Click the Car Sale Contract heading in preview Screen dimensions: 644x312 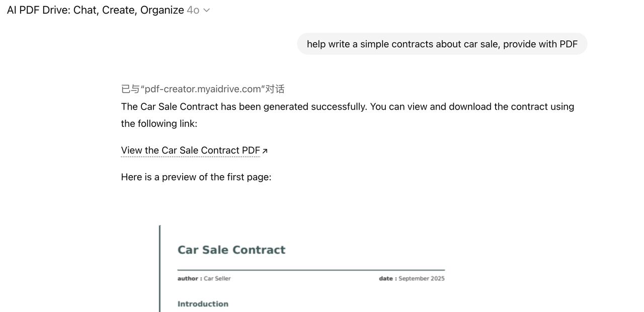coord(231,250)
